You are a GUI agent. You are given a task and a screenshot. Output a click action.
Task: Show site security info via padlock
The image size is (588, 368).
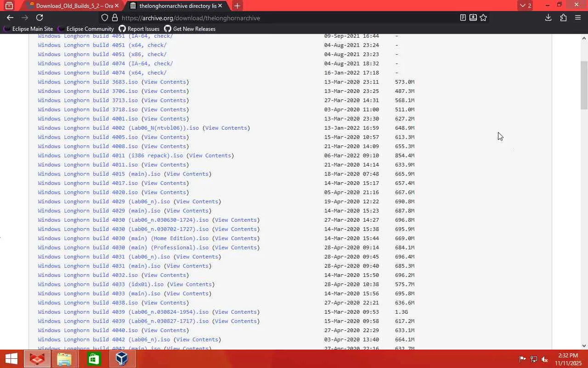pyautogui.click(x=115, y=17)
